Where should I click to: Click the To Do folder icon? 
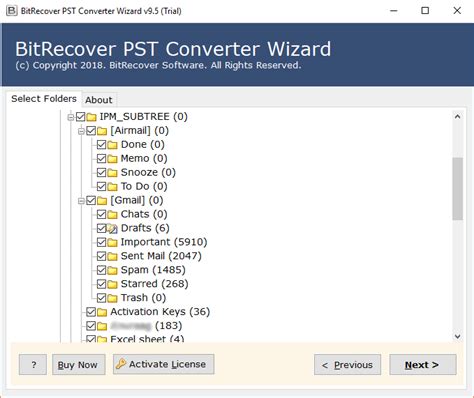click(112, 187)
